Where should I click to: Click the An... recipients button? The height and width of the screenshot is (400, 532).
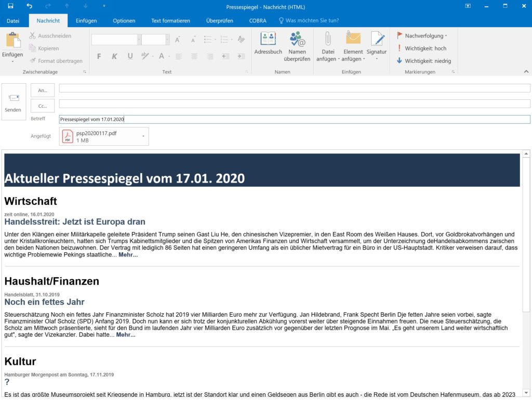(x=43, y=90)
